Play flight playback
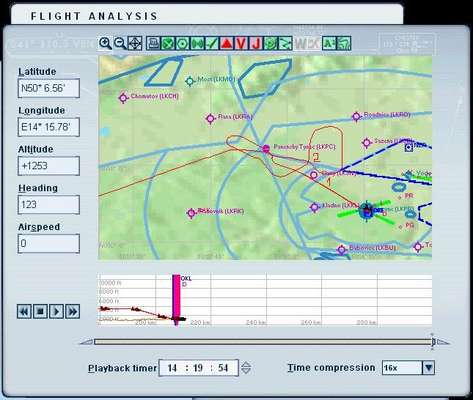 click(x=56, y=312)
